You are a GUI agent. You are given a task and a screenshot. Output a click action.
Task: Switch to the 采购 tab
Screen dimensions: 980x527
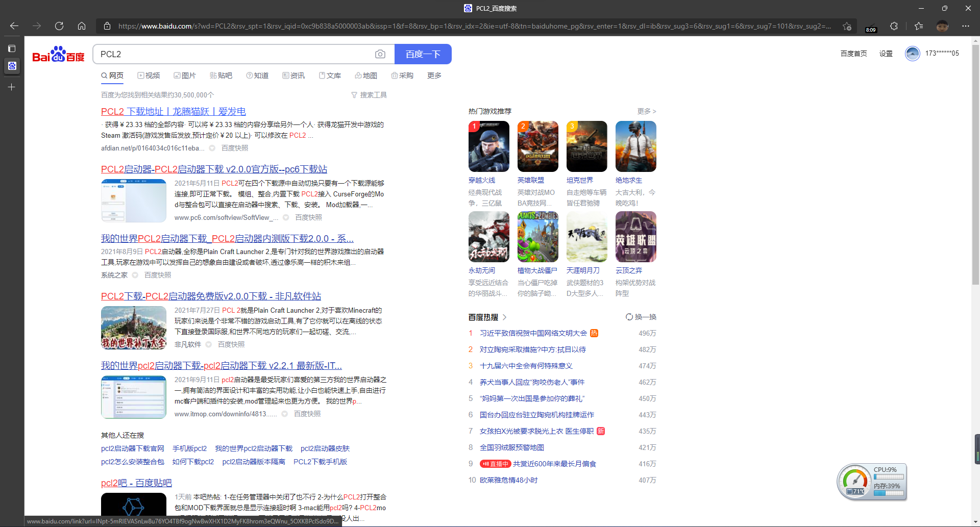coord(402,76)
